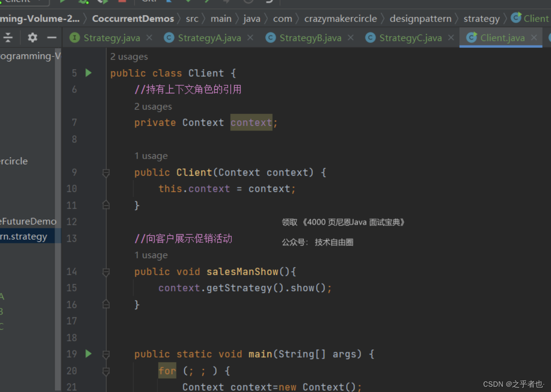This screenshot has width=551, height=392.
Task: Open java breadcrumb in navigation bar
Action: tap(252, 19)
